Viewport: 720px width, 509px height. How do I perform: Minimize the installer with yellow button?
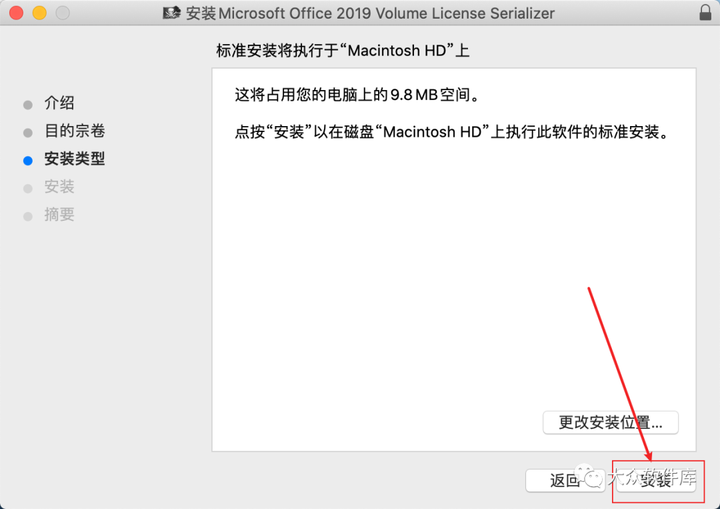click(x=39, y=13)
